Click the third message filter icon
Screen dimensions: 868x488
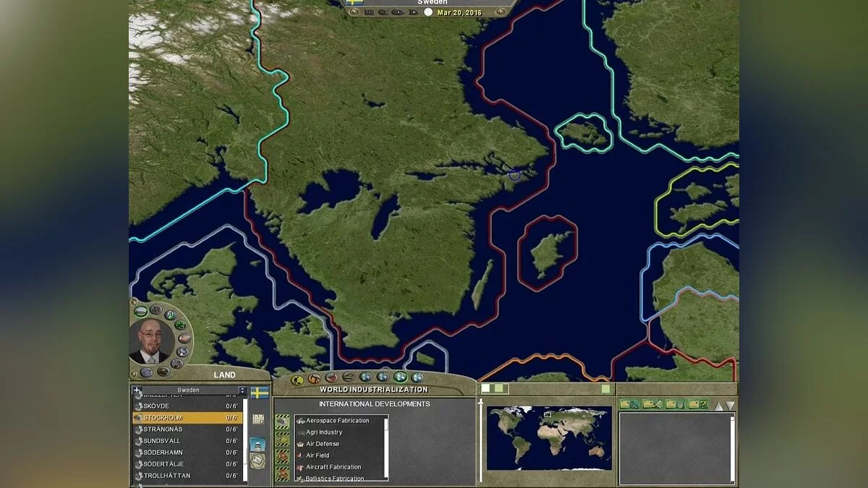pyautogui.click(x=675, y=404)
